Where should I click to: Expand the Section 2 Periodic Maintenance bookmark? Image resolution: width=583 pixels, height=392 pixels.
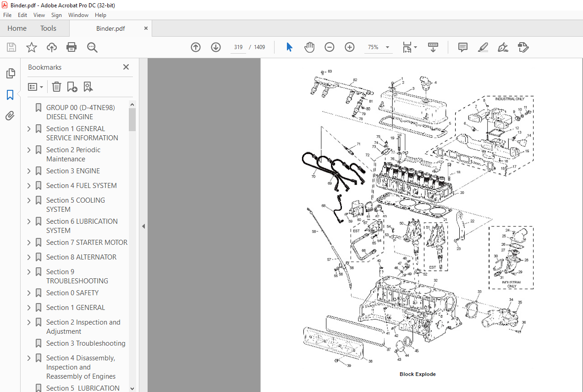click(29, 150)
